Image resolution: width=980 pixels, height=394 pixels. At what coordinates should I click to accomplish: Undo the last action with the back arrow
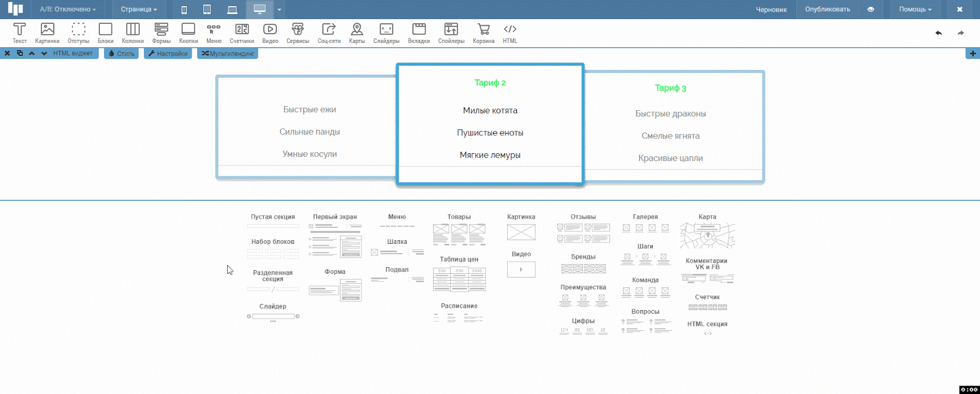click(938, 33)
